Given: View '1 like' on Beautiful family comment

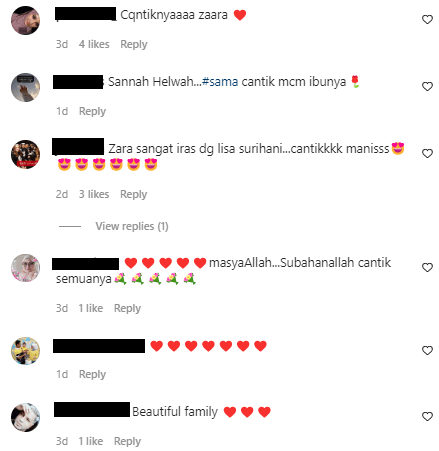Looking at the screenshot, I should (x=91, y=441).
